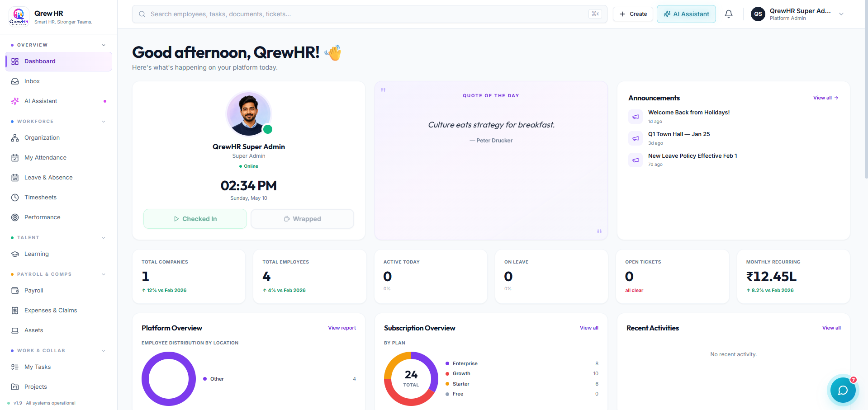Screen dimensions: 868x410
Task: Click the Enterprise purple legend dot
Action: (447, 364)
